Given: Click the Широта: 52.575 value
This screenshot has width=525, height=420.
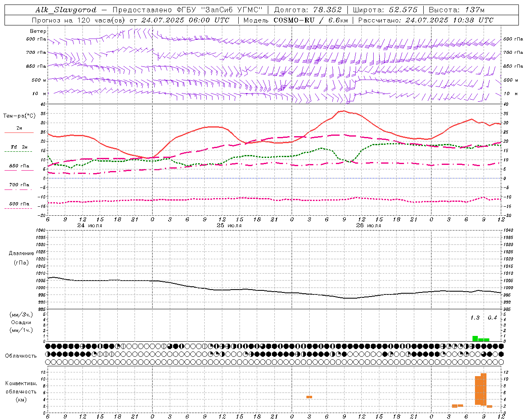Looking at the screenshot, I should (385, 10).
